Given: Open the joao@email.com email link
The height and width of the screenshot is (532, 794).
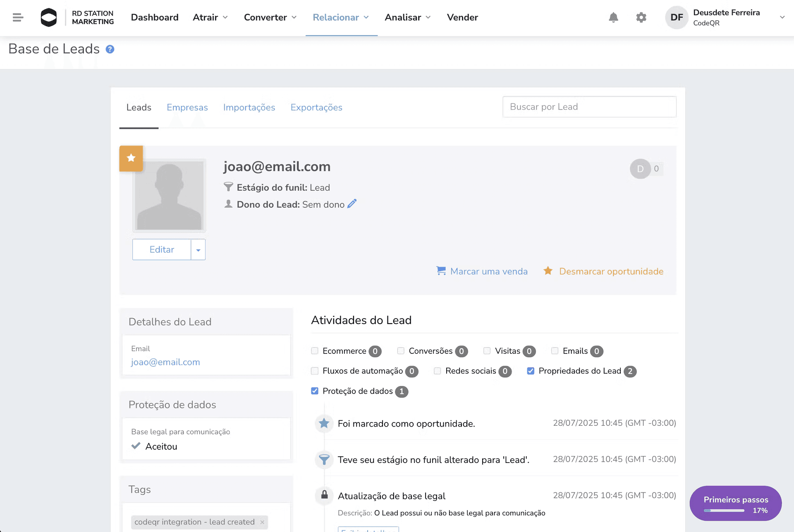Looking at the screenshot, I should pyautogui.click(x=165, y=362).
